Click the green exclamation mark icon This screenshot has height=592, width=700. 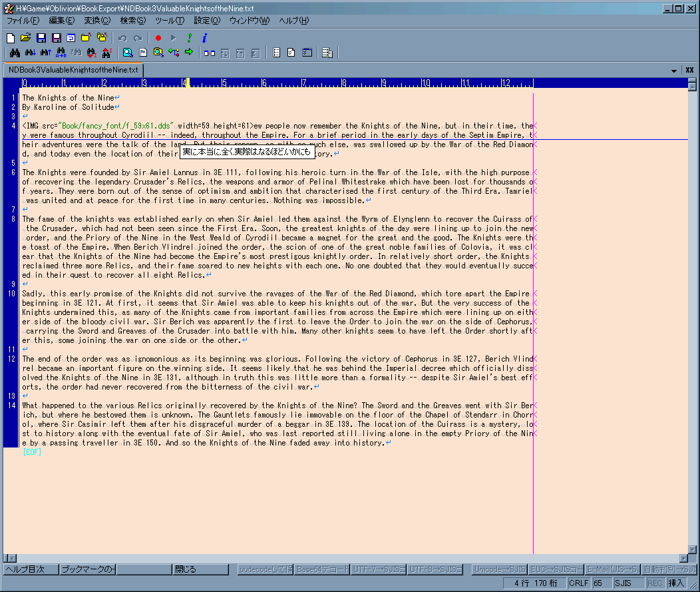click(x=189, y=39)
